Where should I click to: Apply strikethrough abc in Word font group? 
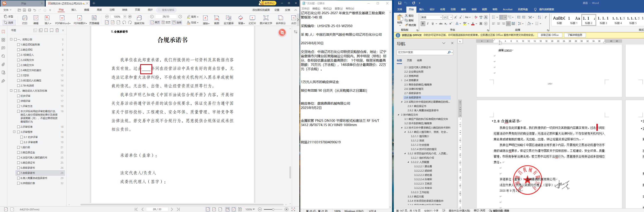pyautogui.click(x=441, y=24)
